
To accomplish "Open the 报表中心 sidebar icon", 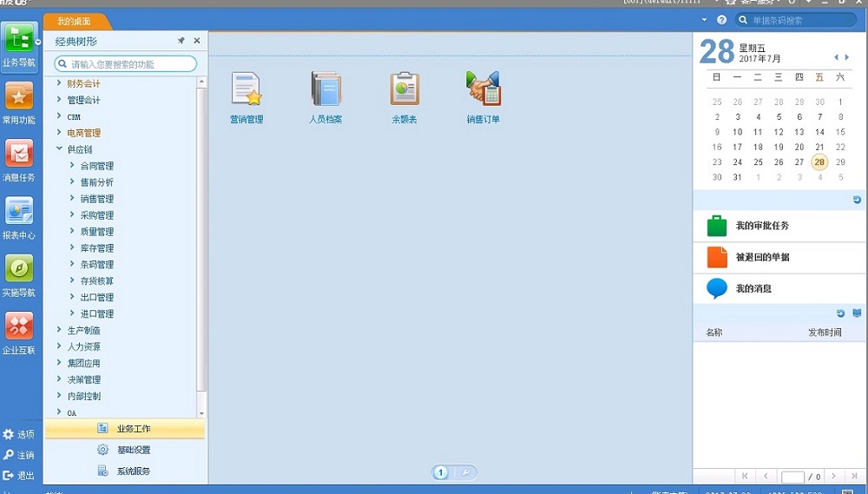I will (x=19, y=211).
